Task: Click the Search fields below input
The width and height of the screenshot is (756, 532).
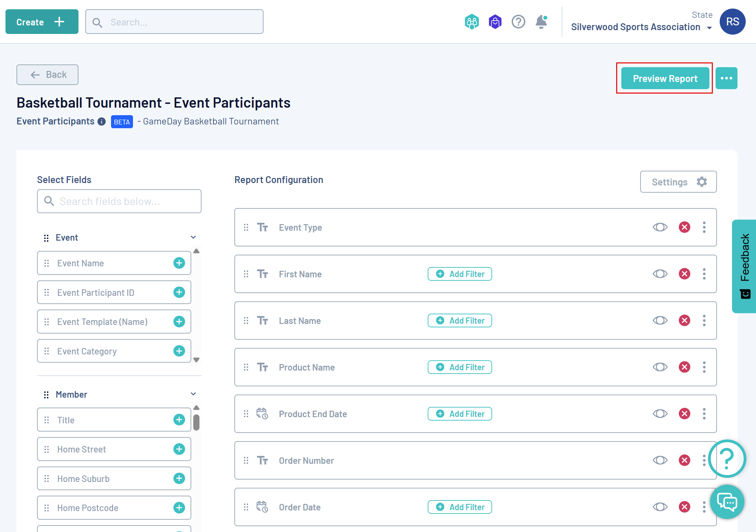Action: coord(119,201)
